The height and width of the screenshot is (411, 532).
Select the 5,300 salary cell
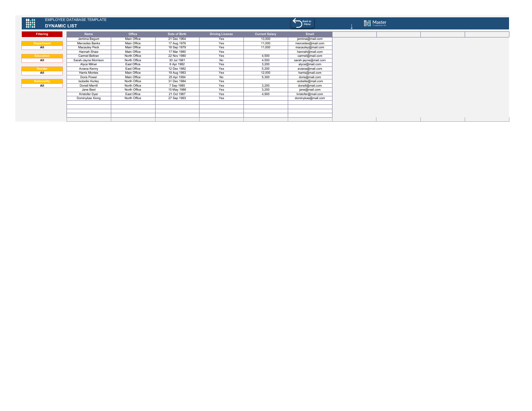(x=266, y=77)
